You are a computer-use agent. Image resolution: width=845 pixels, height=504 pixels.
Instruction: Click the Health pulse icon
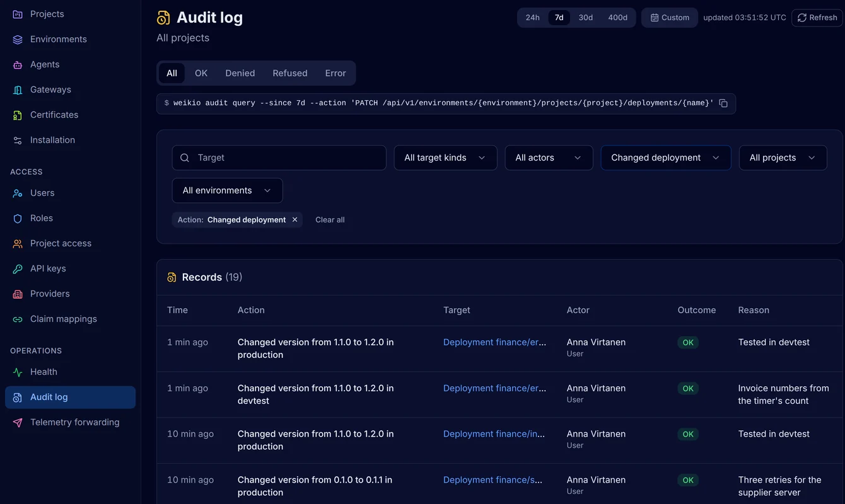coord(18,372)
